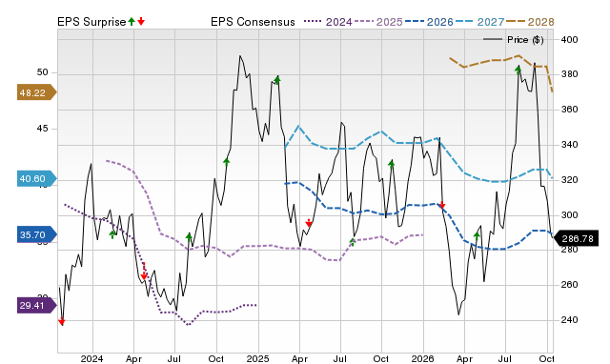Click the purple 29.41 value tag
Screen dimensions: 610x364
click(36, 305)
